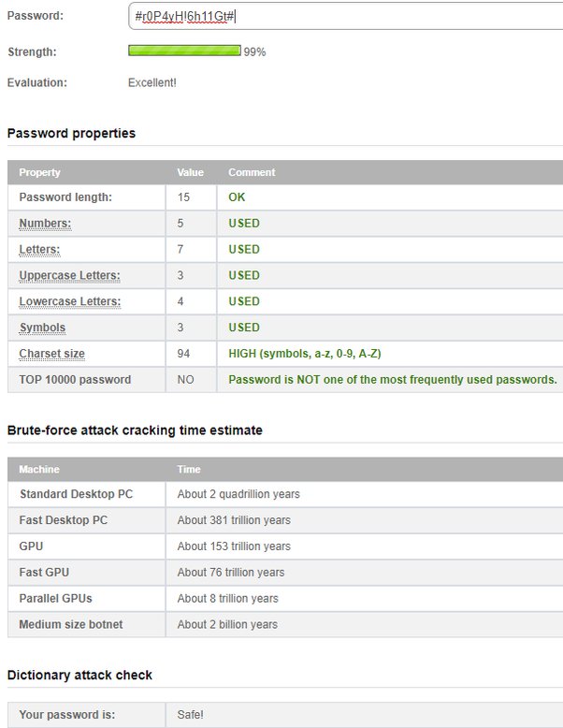
Task: Click the Property column header
Action: tap(39, 172)
